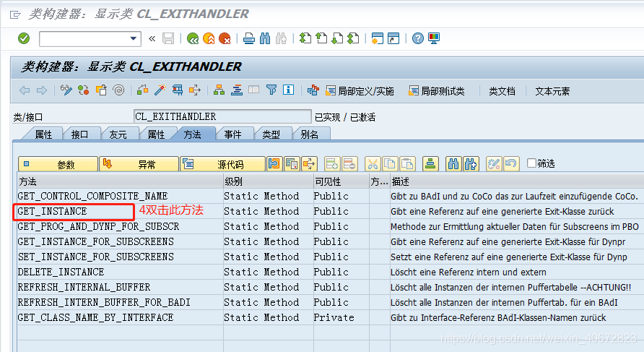Click the Find Next binoculars-plus icon in the methods toolbar
The width and height of the screenshot is (644, 352).
click(471, 164)
